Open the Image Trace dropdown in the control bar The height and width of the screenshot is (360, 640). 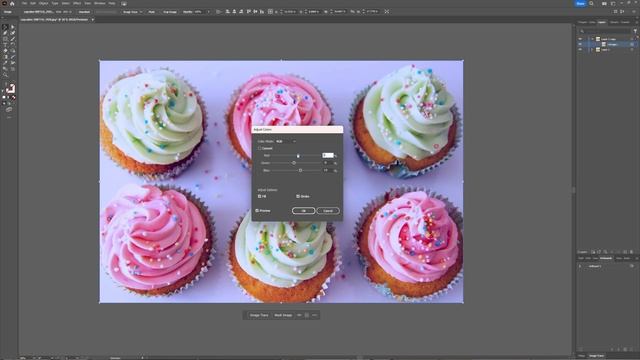point(132,12)
